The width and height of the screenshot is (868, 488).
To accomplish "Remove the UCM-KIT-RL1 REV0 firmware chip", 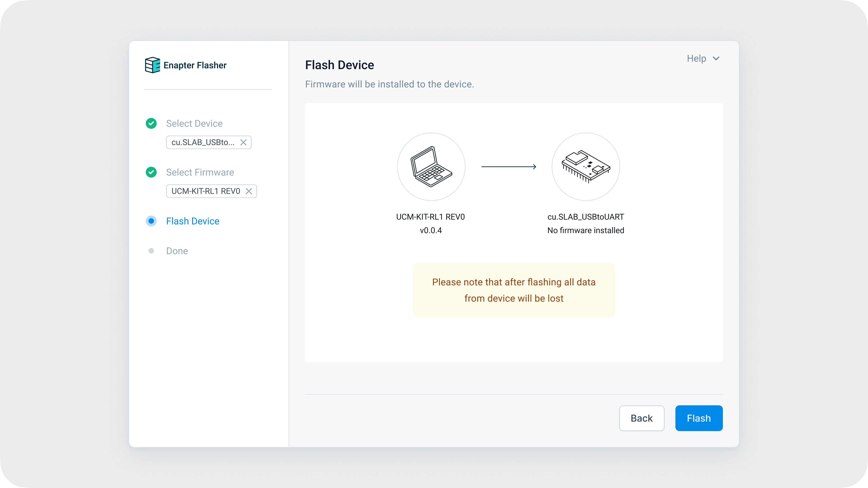I will coord(249,191).
